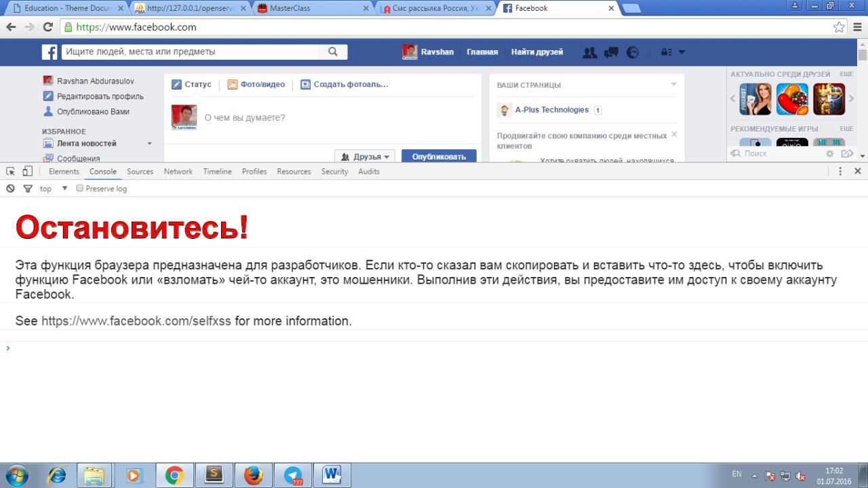This screenshot has height=488, width=868.
Task: Dismiss the Продвигайте свою компанию promo
Action: 674,134
